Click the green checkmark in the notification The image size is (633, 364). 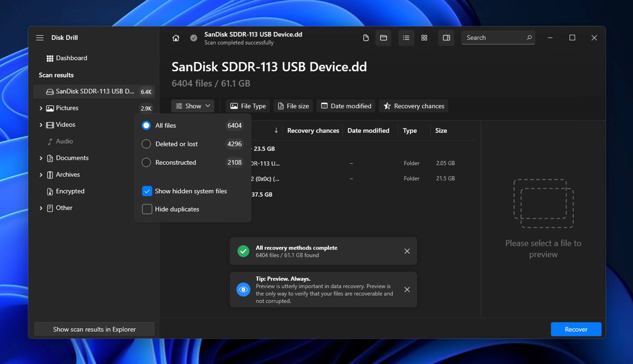pos(243,251)
